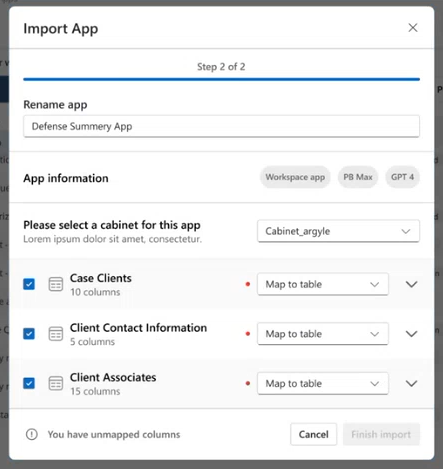Uncheck the Case Clients checkbox
The image size is (443, 469).
point(29,284)
